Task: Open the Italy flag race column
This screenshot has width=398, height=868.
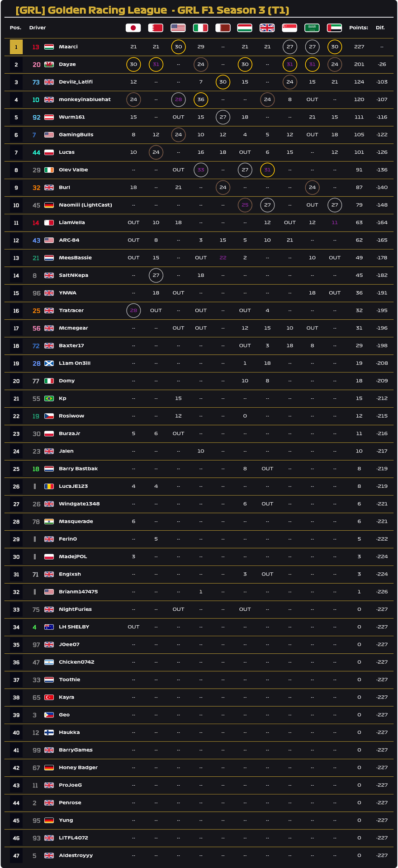Action: (200, 28)
